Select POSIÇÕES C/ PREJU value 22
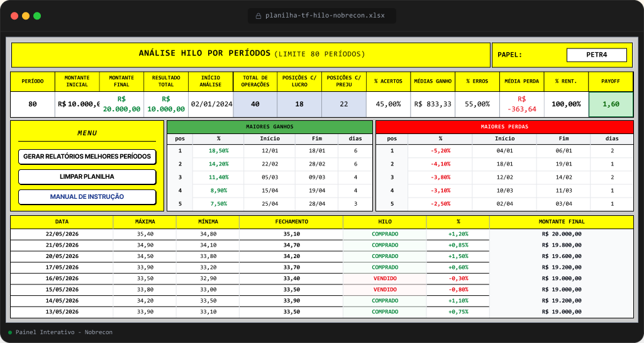The width and height of the screenshot is (644, 343). 344,104
